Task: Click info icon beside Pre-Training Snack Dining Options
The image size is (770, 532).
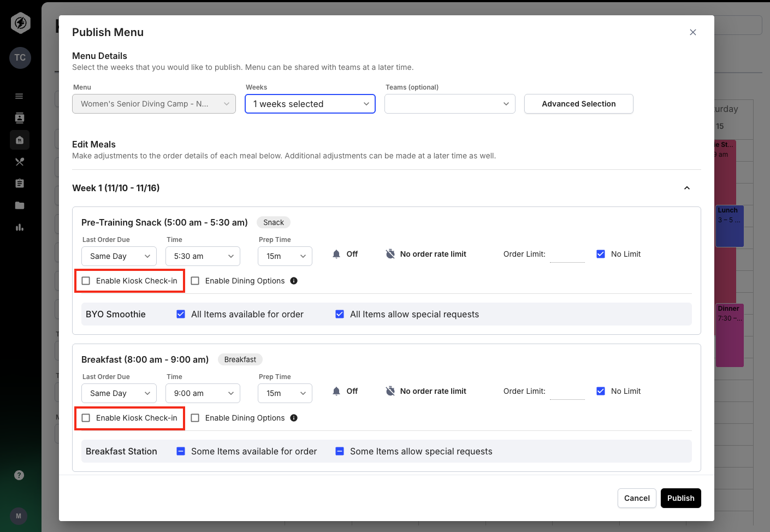Action: 294,281
